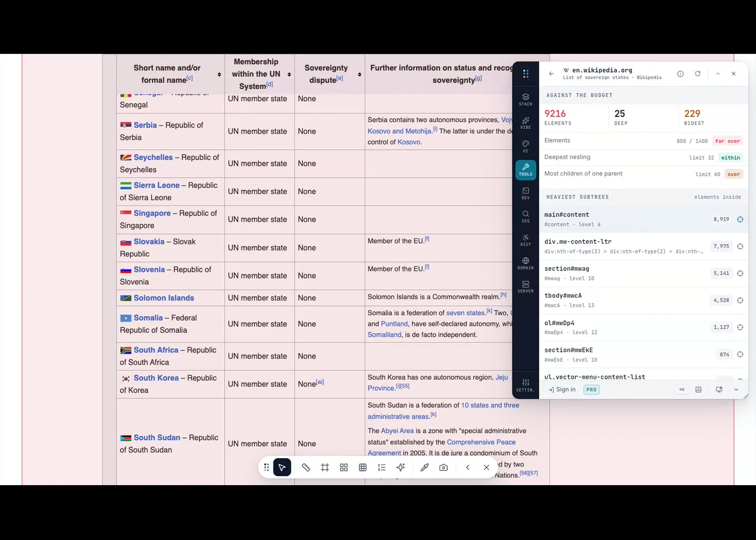Open Settings at the sidebar bottom
Screen dimensions: 756x540
(x=525, y=385)
